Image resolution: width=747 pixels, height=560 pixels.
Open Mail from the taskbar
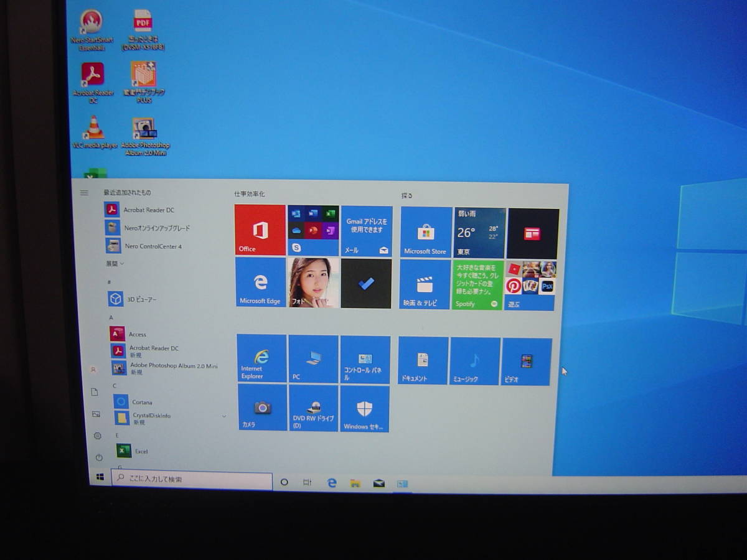tap(378, 483)
